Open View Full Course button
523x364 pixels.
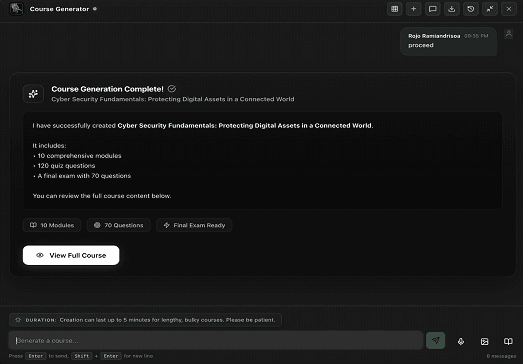71,255
